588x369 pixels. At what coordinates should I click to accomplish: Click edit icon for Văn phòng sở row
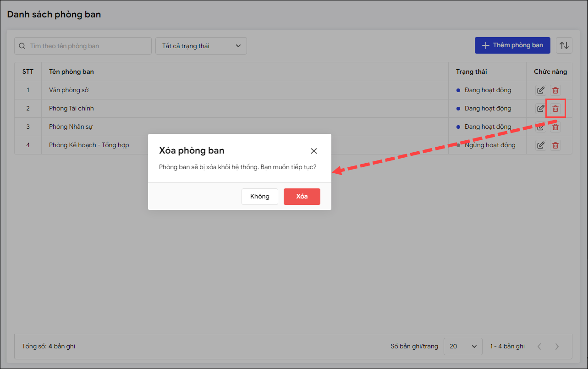pyautogui.click(x=541, y=90)
